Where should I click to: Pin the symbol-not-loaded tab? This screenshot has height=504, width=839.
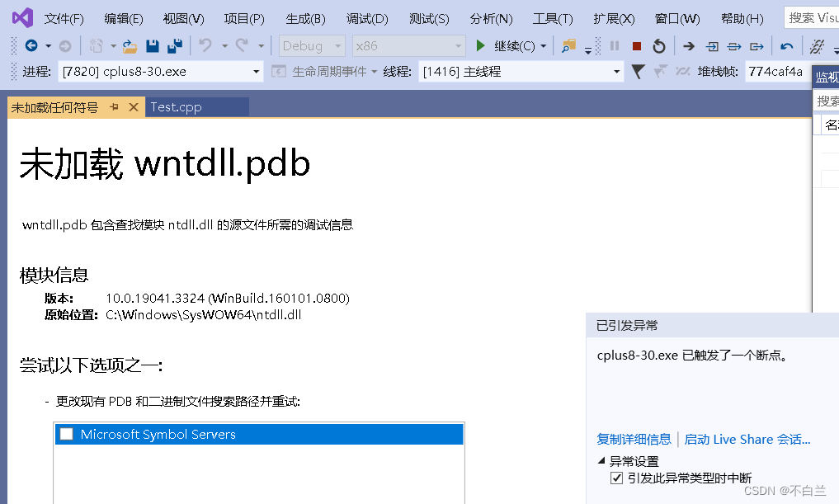(114, 107)
